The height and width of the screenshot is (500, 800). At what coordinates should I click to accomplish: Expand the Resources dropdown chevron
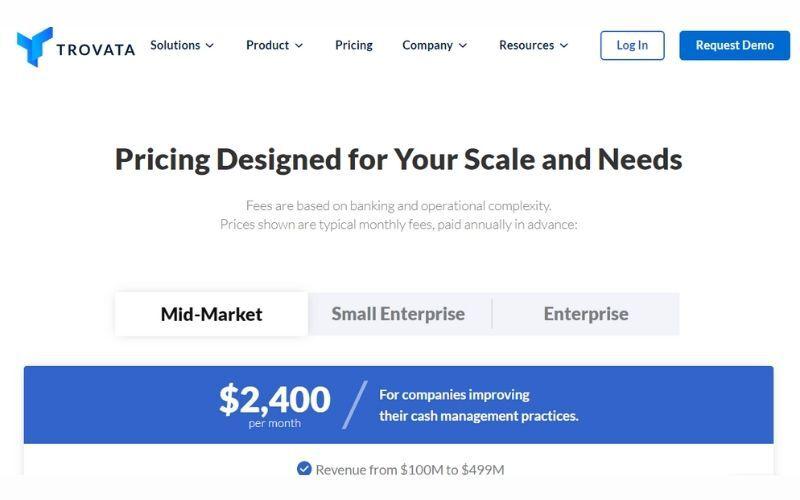(564, 46)
